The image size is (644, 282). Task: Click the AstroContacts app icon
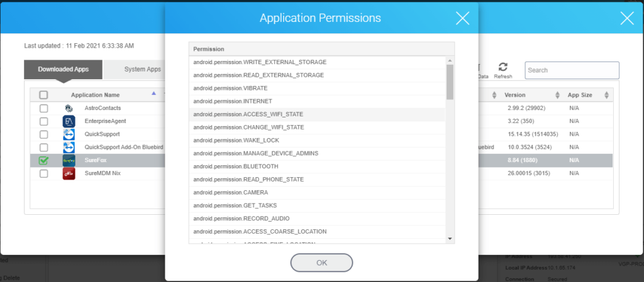pos(69,109)
